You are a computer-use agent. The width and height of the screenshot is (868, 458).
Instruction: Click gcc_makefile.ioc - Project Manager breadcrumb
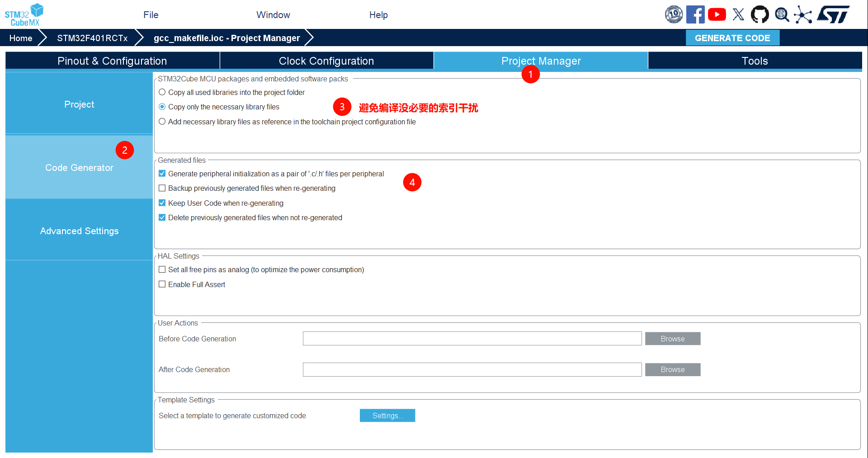coord(227,38)
